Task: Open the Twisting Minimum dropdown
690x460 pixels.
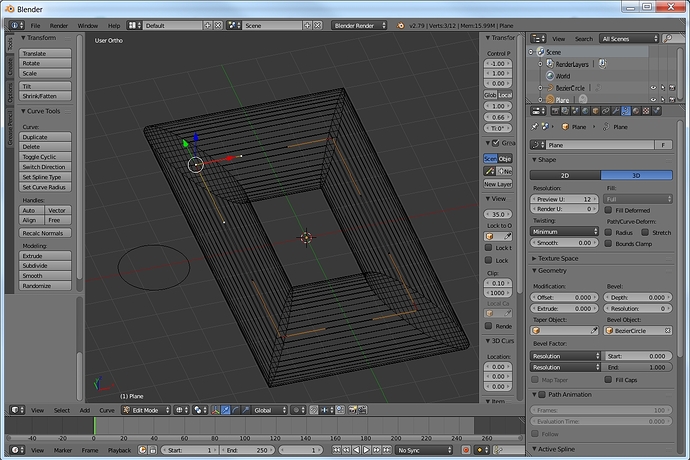Action: (x=565, y=232)
